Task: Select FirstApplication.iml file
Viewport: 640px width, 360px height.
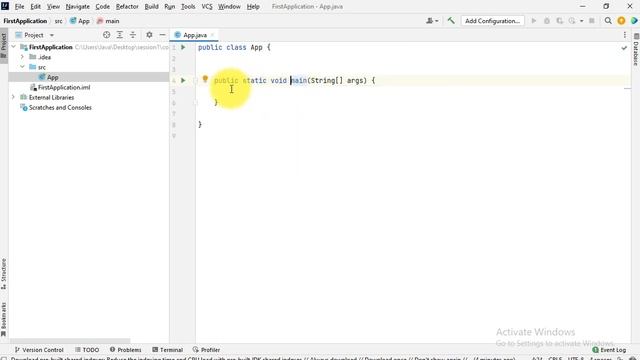Action: point(64,87)
